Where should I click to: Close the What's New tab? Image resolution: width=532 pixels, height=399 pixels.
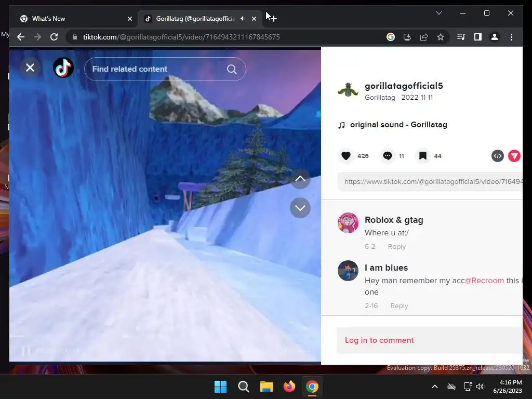click(129, 19)
